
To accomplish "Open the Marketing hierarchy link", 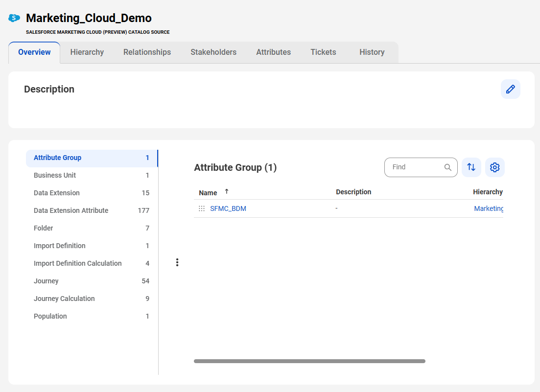I will tap(488, 208).
